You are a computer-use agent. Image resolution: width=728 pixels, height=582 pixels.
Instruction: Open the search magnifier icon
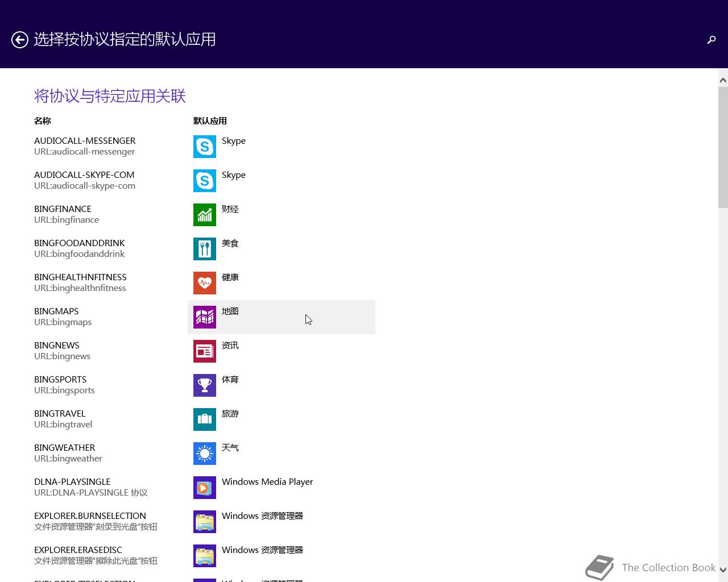pos(711,40)
